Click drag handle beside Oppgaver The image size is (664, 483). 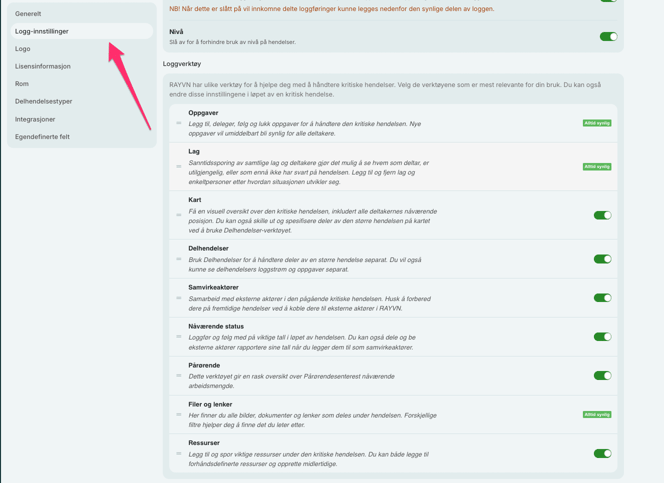click(x=179, y=123)
